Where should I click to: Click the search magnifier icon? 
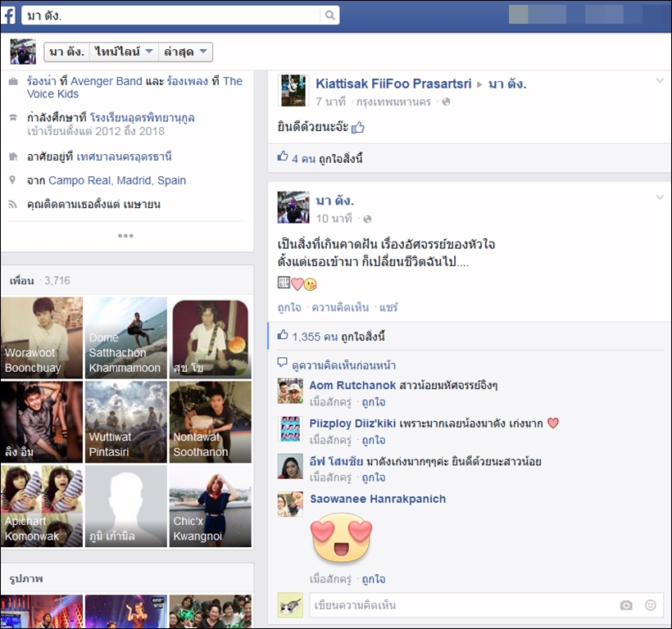329,16
